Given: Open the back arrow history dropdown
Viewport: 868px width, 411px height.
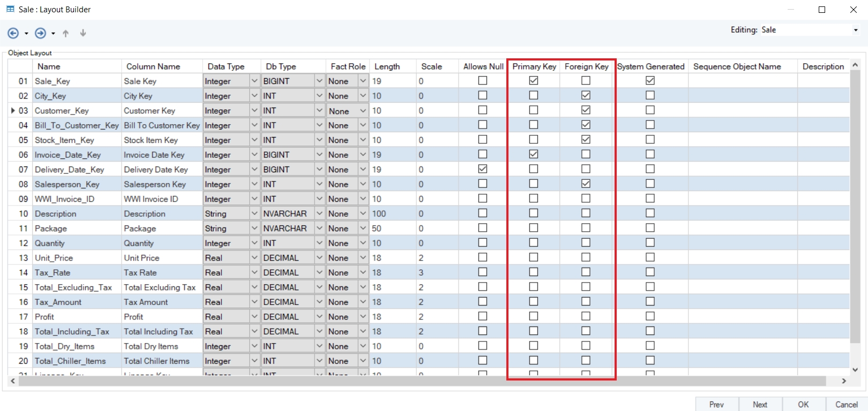Looking at the screenshot, I should click(x=26, y=34).
